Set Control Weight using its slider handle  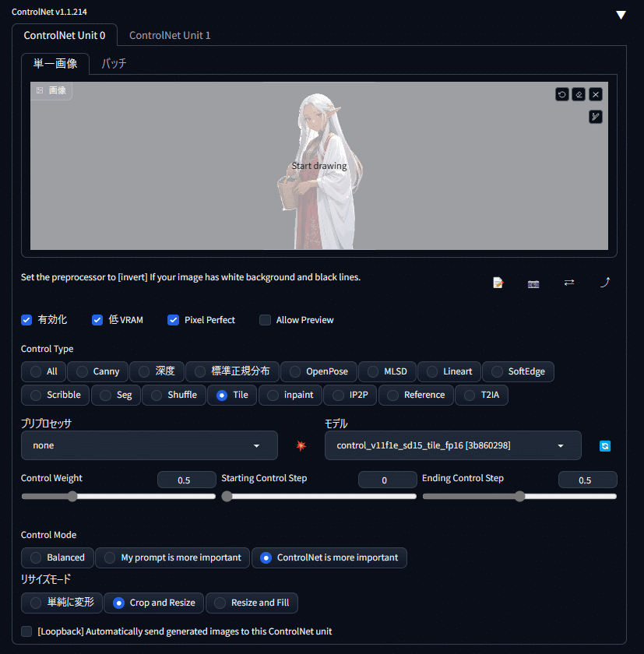72,496
